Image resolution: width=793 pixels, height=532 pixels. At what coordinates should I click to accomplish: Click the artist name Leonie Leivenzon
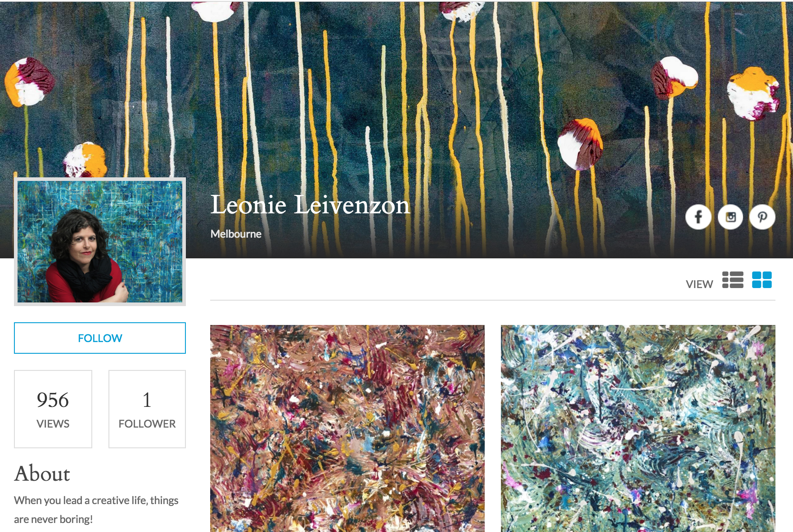click(x=310, y=205)
